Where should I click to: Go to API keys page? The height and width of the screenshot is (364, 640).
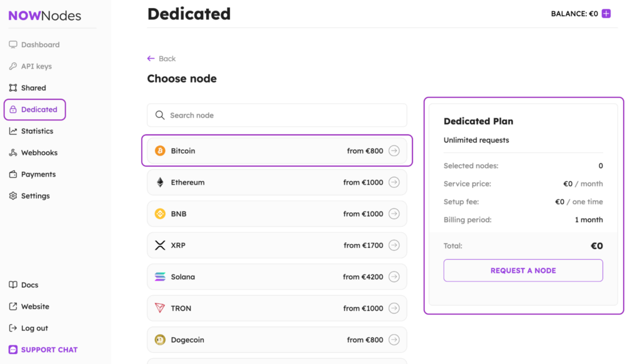pos(36,66)
